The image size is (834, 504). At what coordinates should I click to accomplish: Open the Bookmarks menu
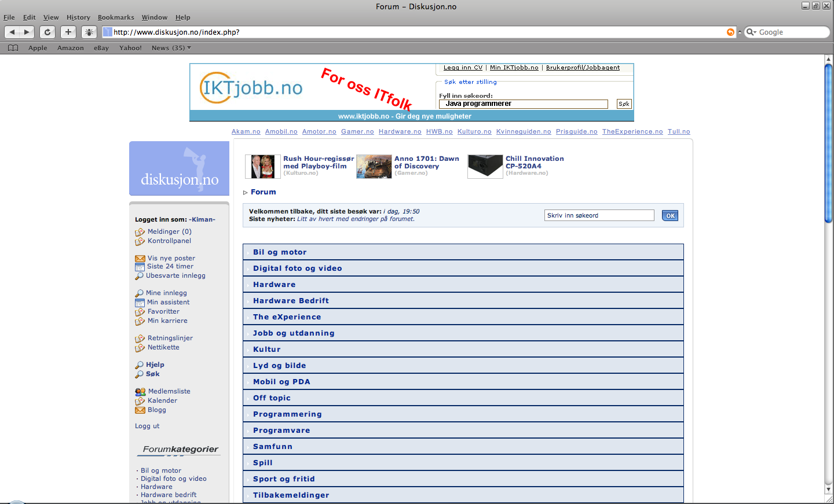(x=116, y=17)
